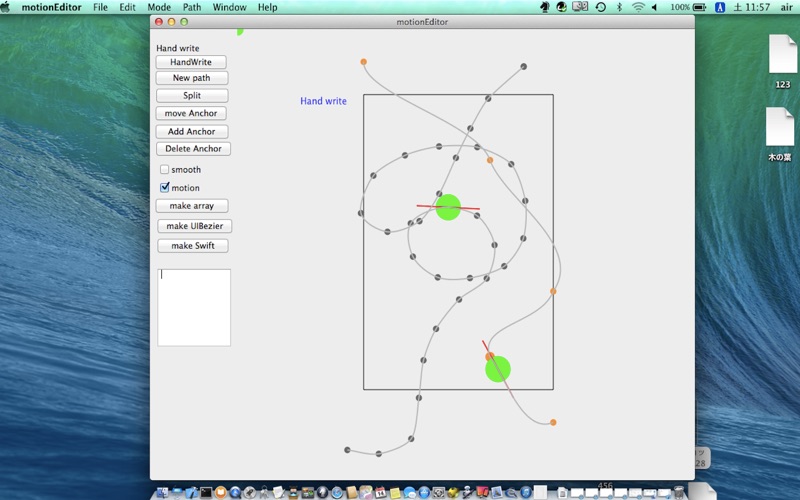Open the Help menu
The width and height of the screenshot is (800, 500).
pyautogui.click(x=267, y=7)
